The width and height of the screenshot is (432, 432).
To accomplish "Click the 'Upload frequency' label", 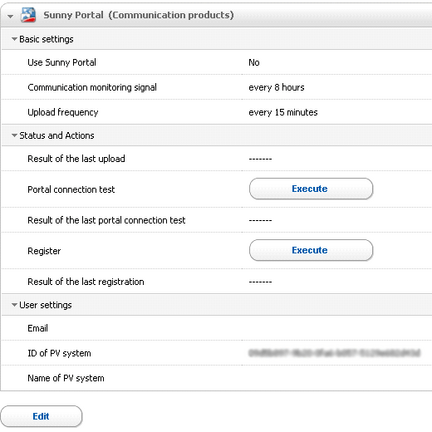I will coord(63,112).
